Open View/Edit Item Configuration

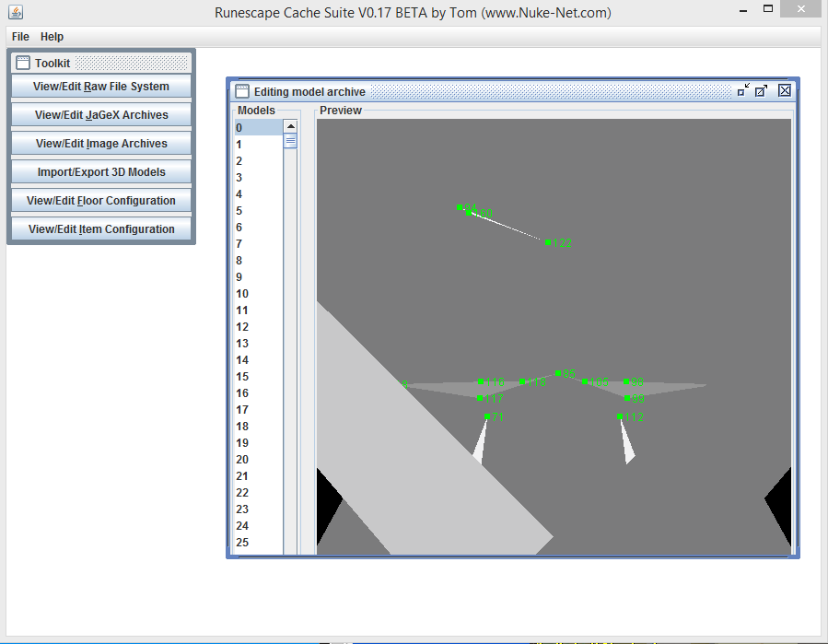[101, 228]
